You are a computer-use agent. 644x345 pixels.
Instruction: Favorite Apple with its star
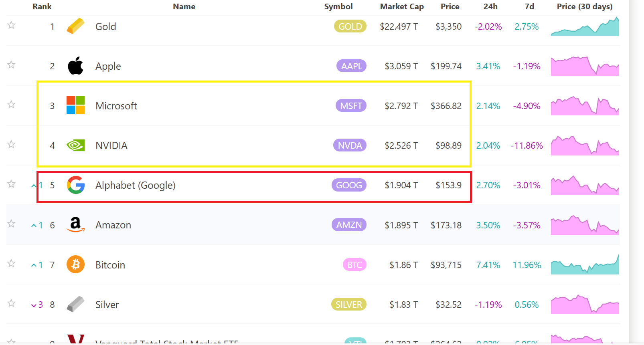11,65
